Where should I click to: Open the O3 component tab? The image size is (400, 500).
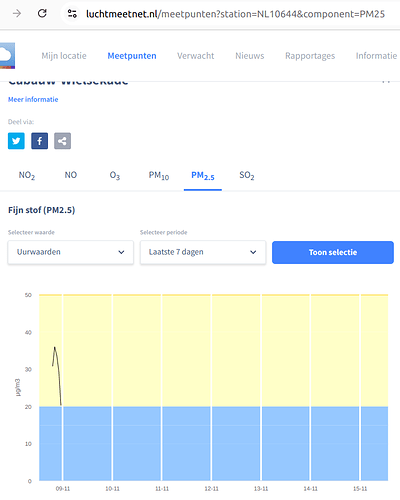pos(115,175)
